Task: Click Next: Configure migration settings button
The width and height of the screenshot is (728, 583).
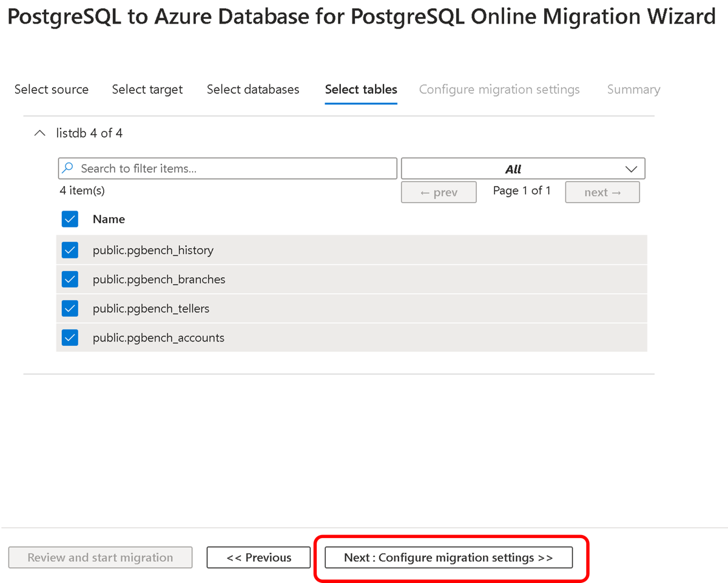Action: (x=448, y=558)
